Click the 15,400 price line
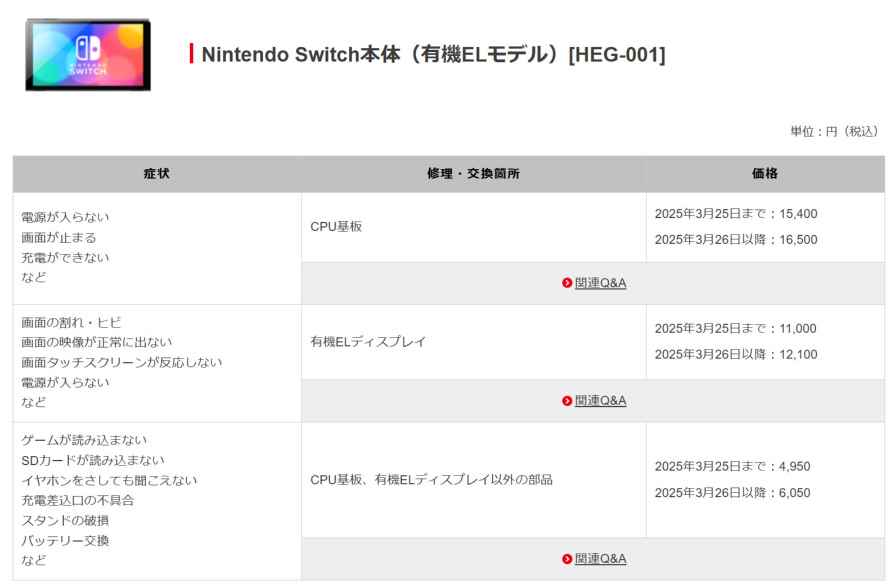 click(735, 214)
